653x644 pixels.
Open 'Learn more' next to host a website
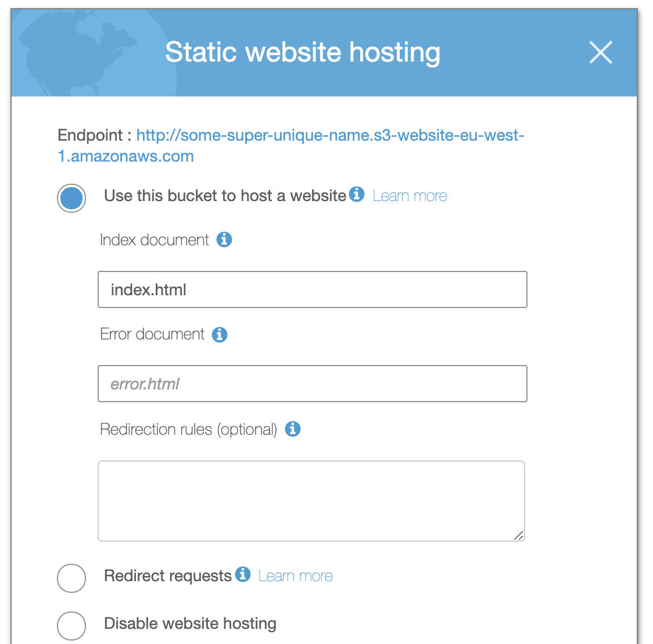click(x=410, y=196)
